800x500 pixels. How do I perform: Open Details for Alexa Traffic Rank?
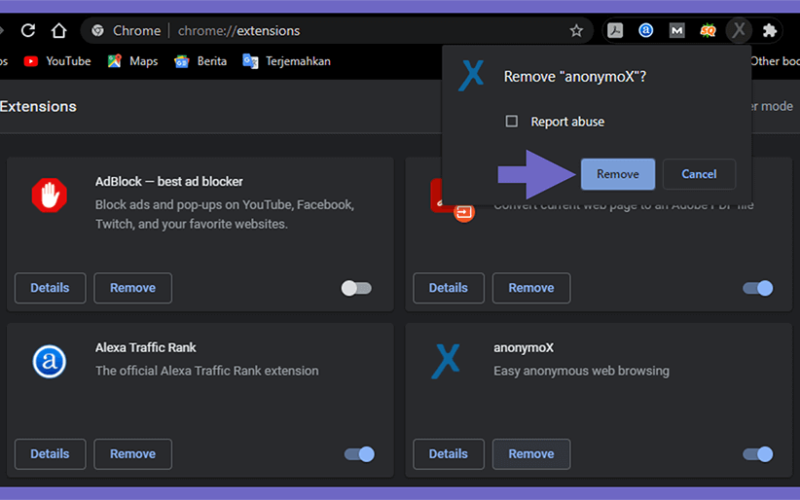(50, 454)
